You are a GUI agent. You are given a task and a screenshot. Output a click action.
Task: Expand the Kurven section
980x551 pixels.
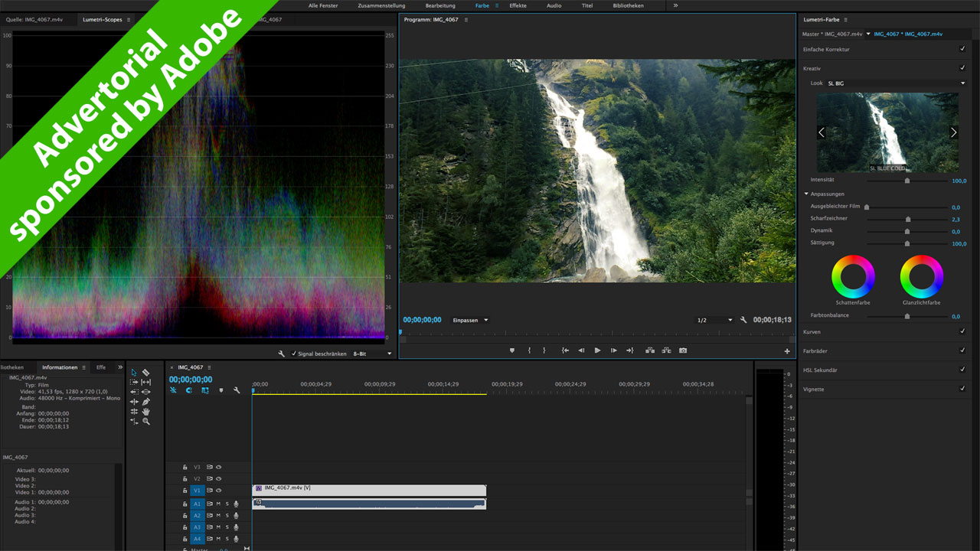[812, 332]
